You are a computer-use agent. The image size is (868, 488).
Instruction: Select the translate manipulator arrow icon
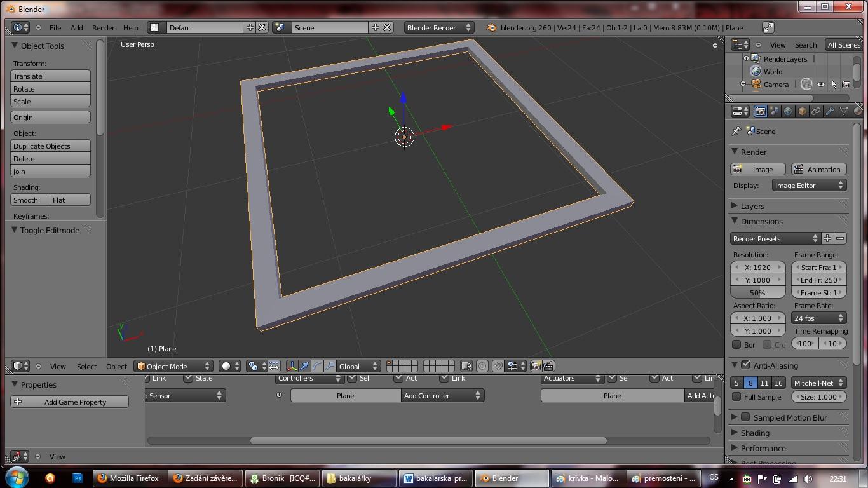pos(304,366)
